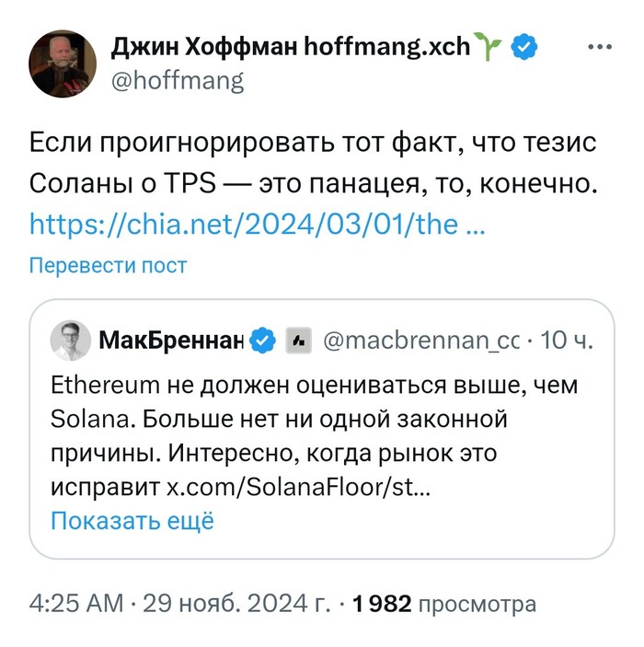Click the МакБреннан name in quoted post
Image resolution: width=644 pixels, height=647 pixels.
coord(170,341)
